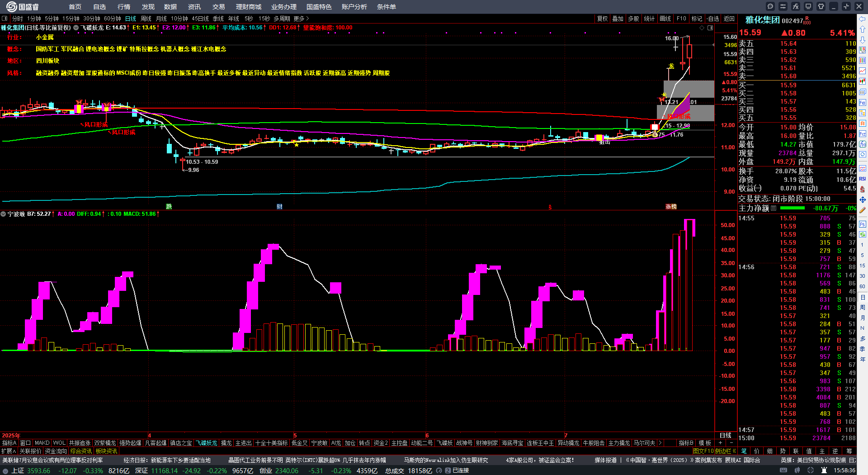Open the 行情 menu
The height and width of the screenshot is (475, 868).
[124, 7]
